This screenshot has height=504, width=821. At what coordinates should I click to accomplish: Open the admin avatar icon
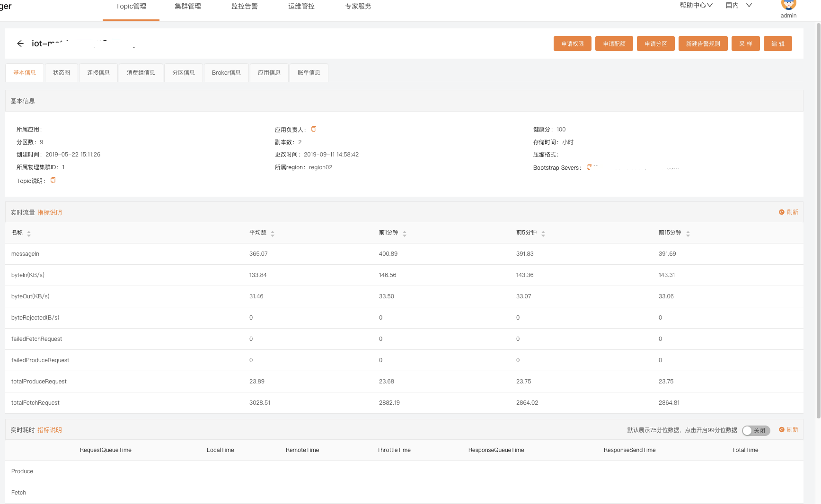[788, 4]
